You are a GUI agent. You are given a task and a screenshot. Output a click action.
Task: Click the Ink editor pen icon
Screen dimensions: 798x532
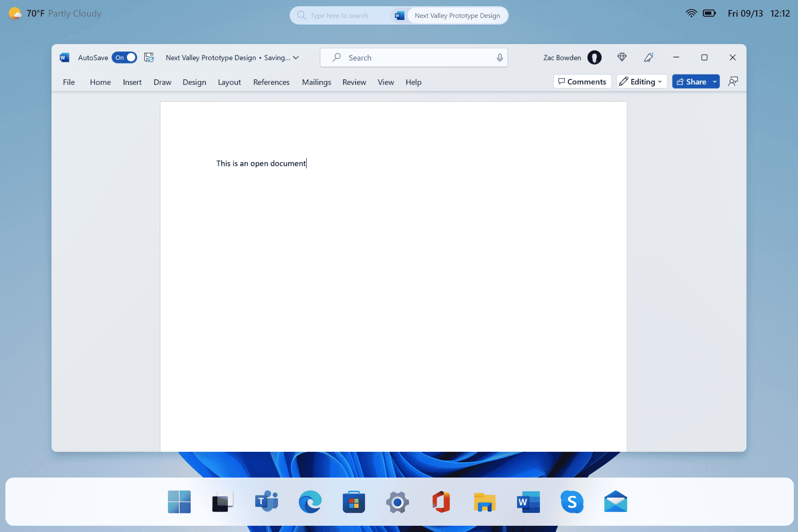pos(648,58)
